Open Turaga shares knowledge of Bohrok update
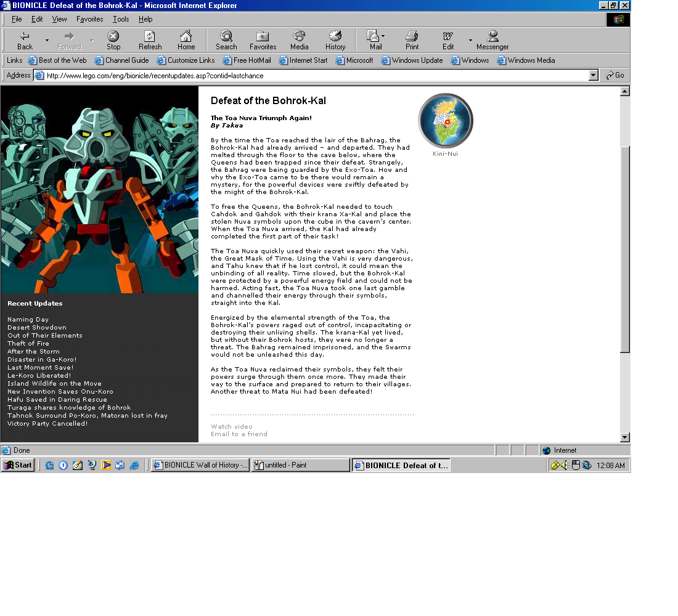 click(x=69, y=408)
